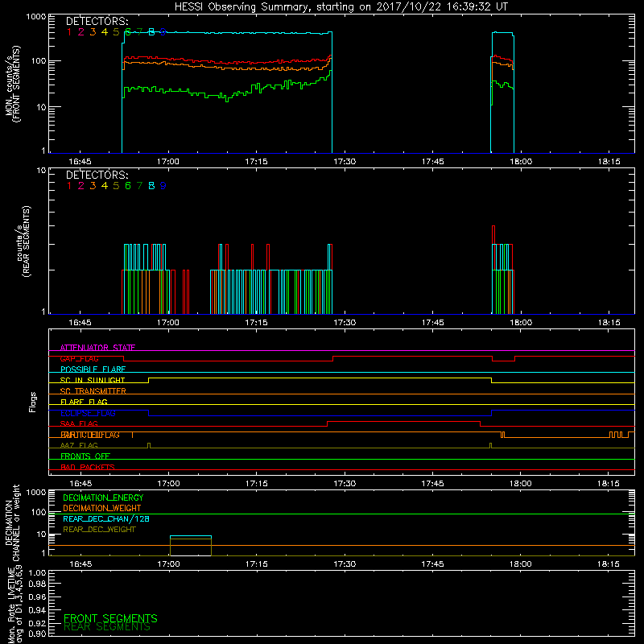Select the DETECTORS: label in the front segments panel
Screen dimensions: 644x644
click(97, 22)
